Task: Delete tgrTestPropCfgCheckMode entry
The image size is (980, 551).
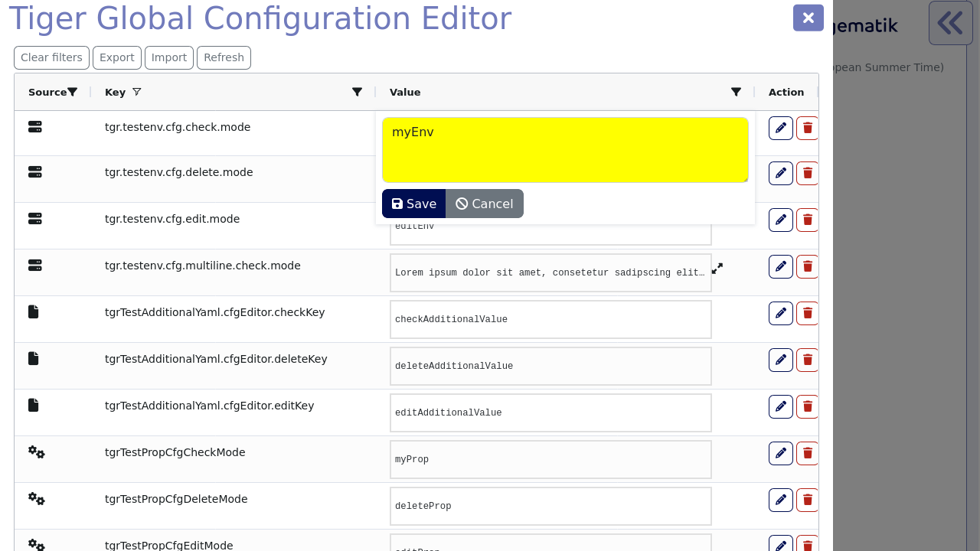Action: pyautogui.click(x=808, y=453)
